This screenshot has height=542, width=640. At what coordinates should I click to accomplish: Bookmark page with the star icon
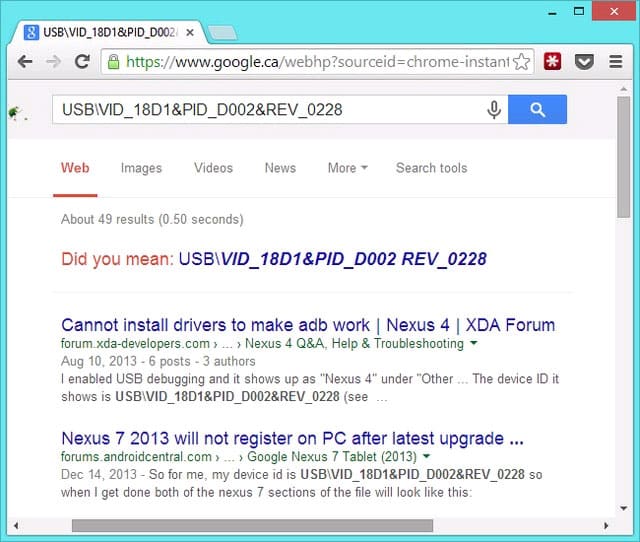[x=521, y=62]
